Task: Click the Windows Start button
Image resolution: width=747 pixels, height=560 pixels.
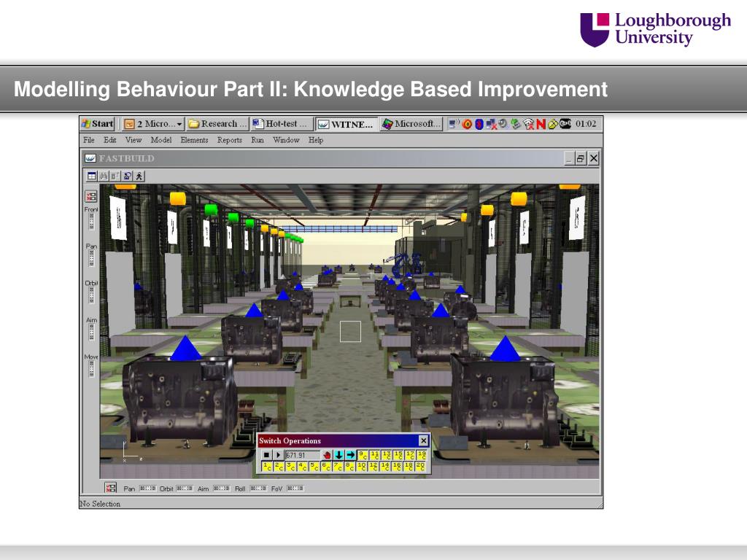Action: point(98,124)
